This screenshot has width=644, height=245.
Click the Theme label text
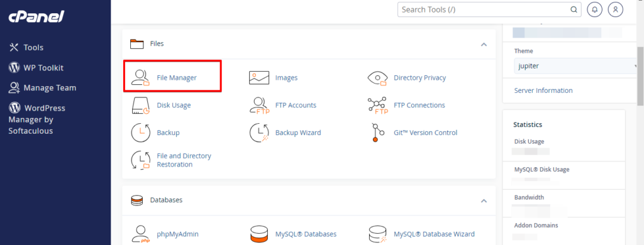(x=524, y=51)
